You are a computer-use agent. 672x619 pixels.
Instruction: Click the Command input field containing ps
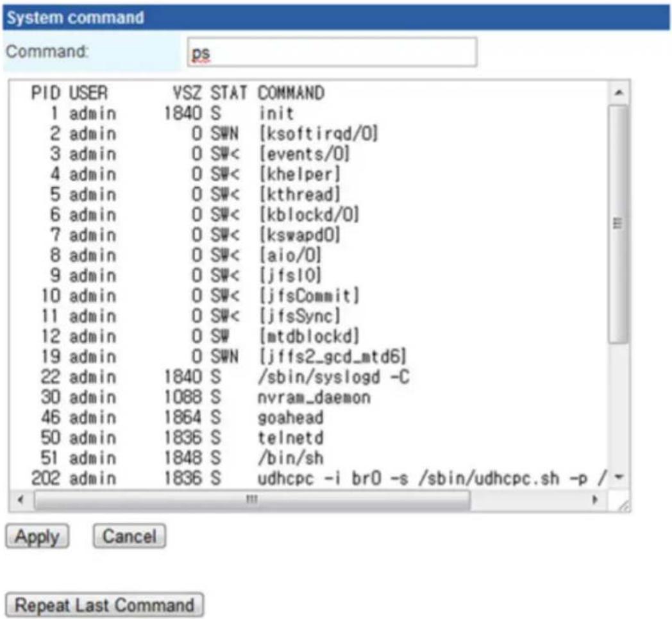pos(332,53)
